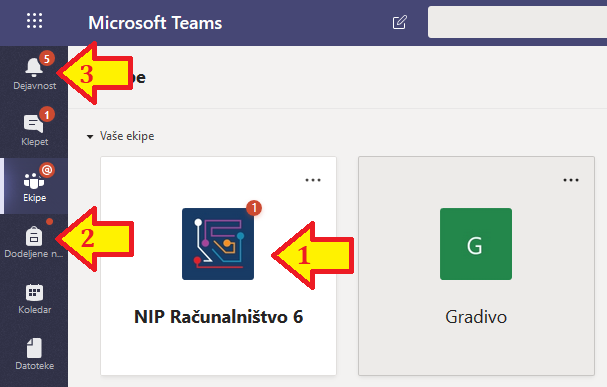The height and width of the screenshot is (387, 607).
Task: Click the Gradivo team name
Action: point(476,317)
